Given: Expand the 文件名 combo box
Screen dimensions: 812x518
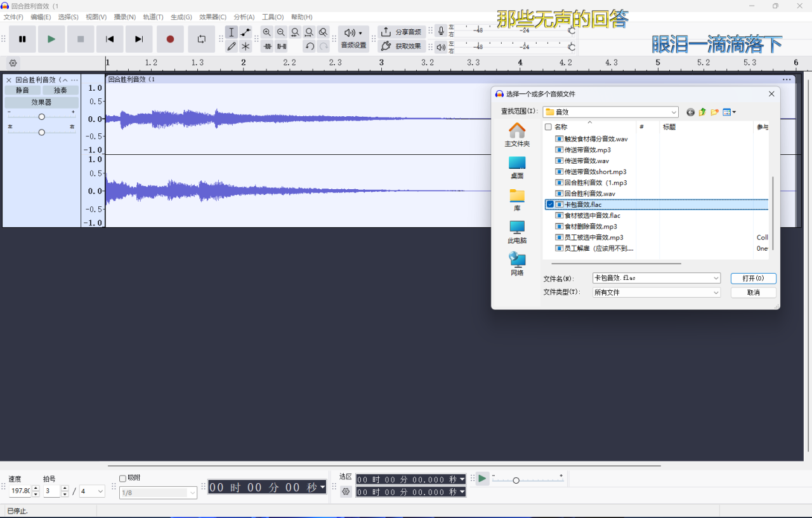Looking at the screenshot, I should [716, 278].
